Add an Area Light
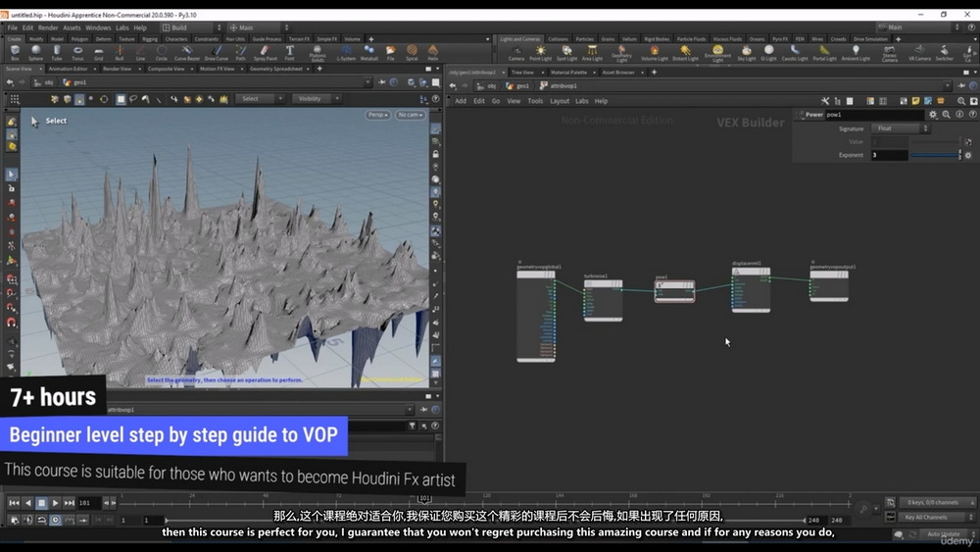 pos(592,53)
